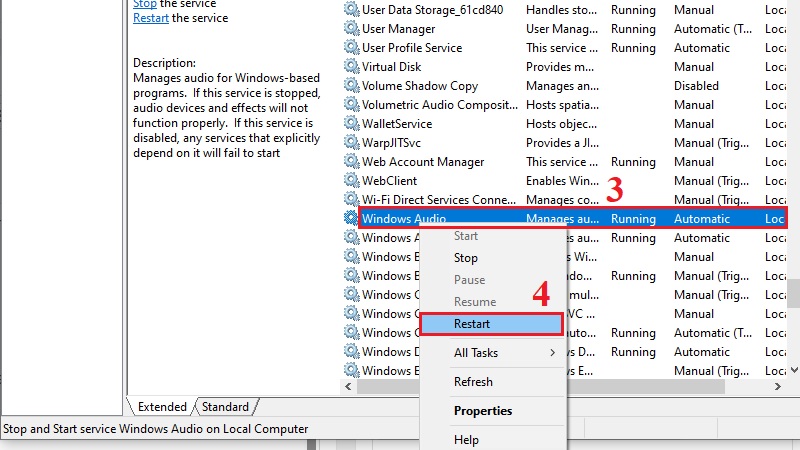Click the Restart the service link
Viewport: 800px width, 450px height.
(151, 18)
